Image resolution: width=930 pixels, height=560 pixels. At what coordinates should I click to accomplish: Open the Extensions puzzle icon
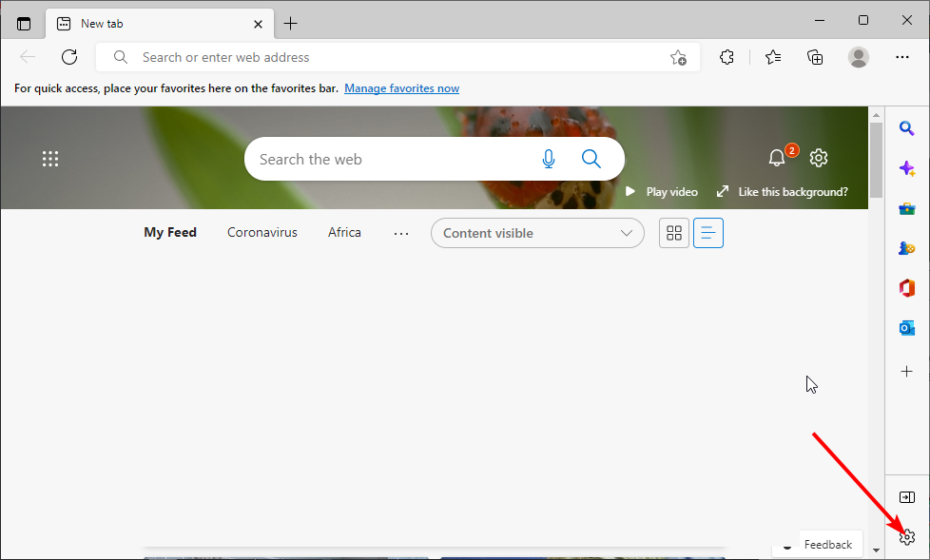(x=727, y=57)
